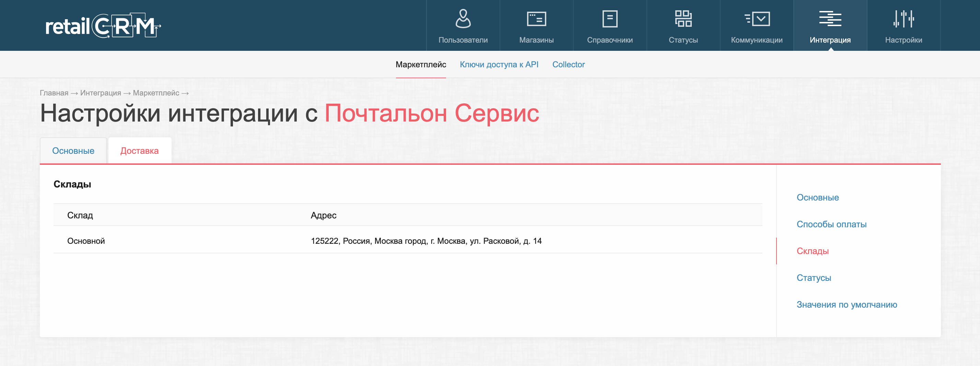Jump to Значения по умолчанию section

pos(847,305)
